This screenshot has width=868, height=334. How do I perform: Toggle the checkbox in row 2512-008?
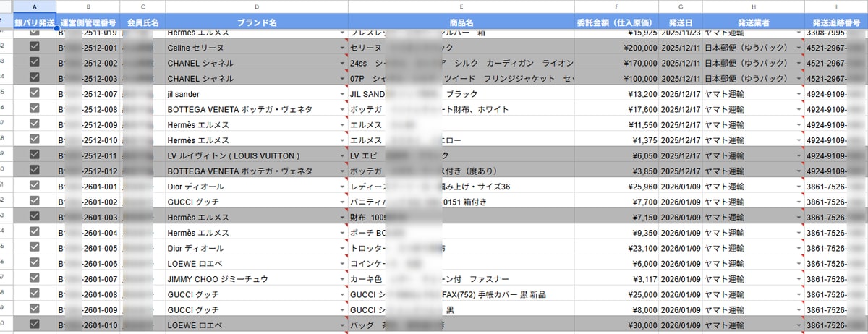pos(34,108)
